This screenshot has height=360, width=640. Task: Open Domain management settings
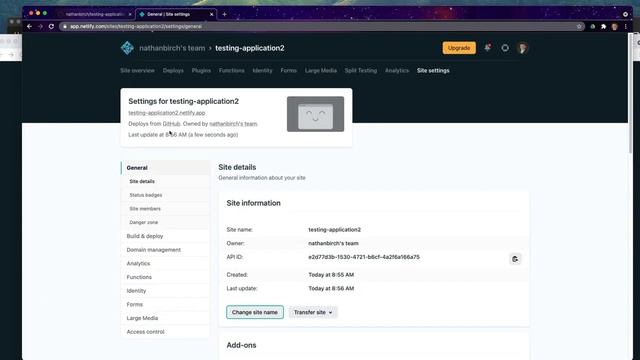coord(165,250)
